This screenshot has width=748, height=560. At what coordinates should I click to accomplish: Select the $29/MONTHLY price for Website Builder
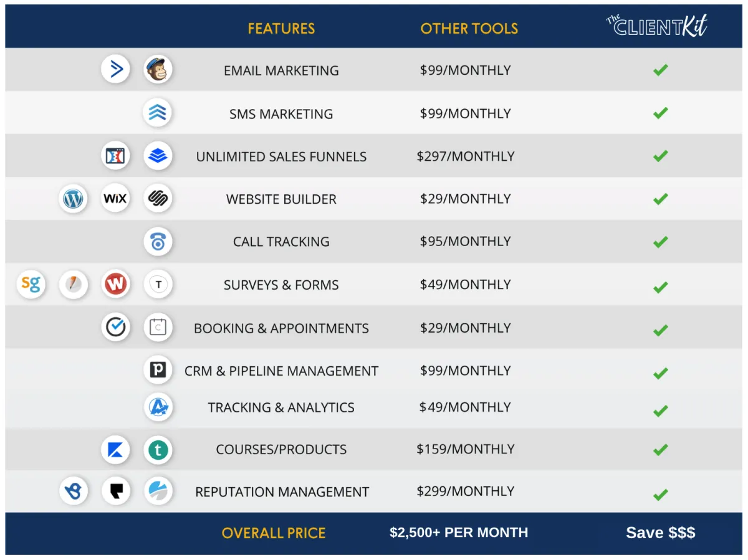pos(466,199)
